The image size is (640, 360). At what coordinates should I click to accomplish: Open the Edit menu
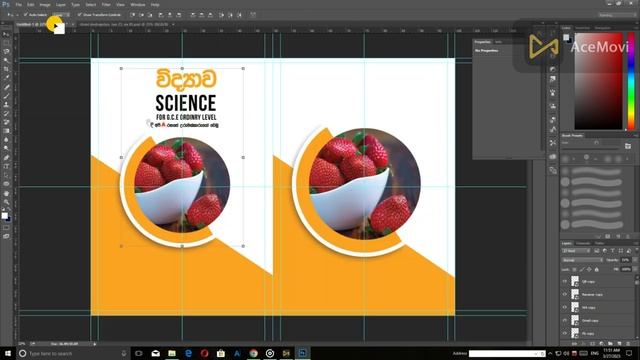click(31, 4)
